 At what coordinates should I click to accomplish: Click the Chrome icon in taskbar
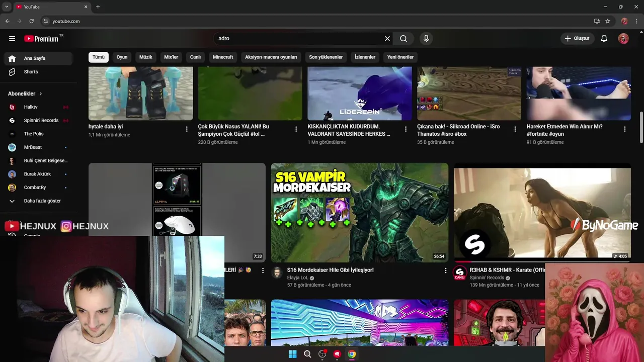pos(352,354)
